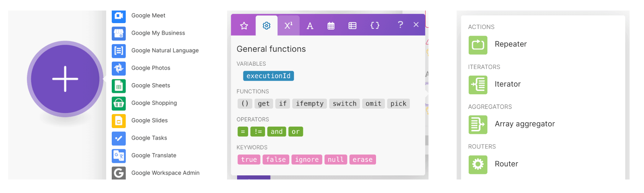This screenshot has height=193, width=644.
Task: Add the Iterator module
Action: [478, 85]
